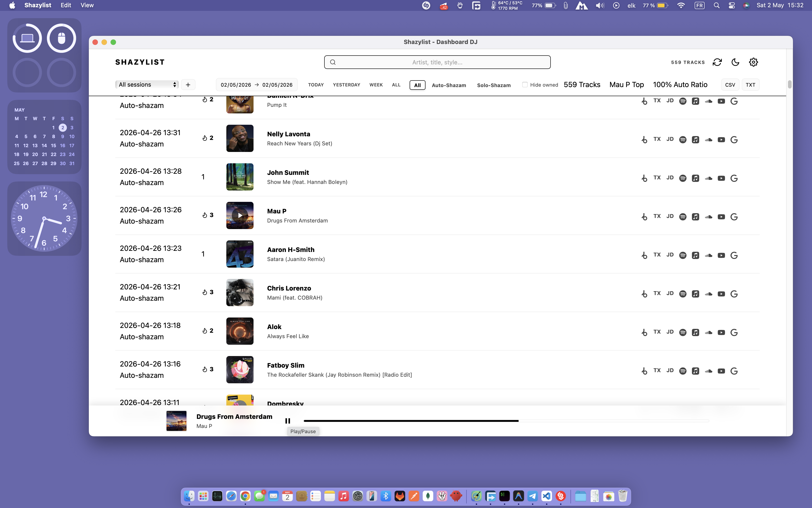Select the WEEK date preset

pos(376,85)
